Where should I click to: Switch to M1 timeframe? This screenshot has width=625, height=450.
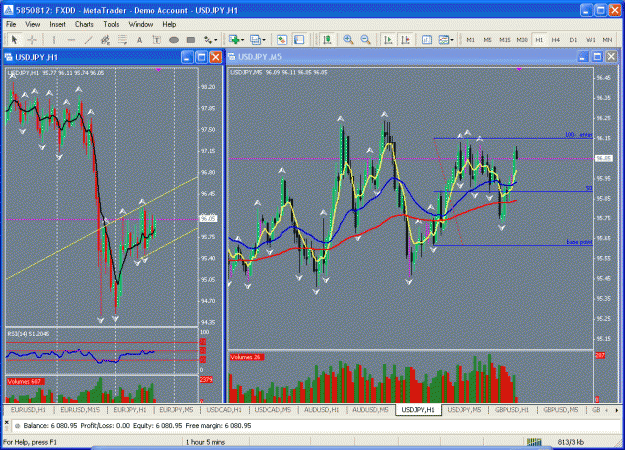click(470, 40)
